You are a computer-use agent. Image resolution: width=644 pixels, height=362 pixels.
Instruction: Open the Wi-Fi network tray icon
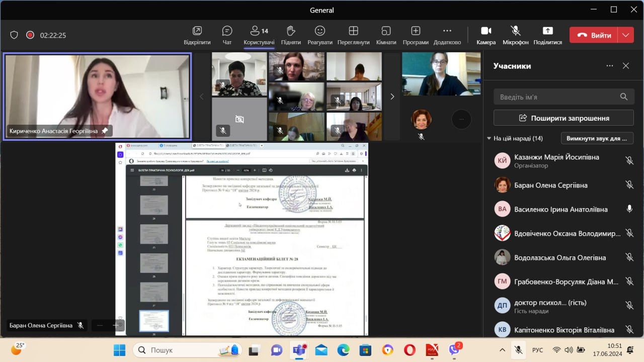tap(557, 350)
